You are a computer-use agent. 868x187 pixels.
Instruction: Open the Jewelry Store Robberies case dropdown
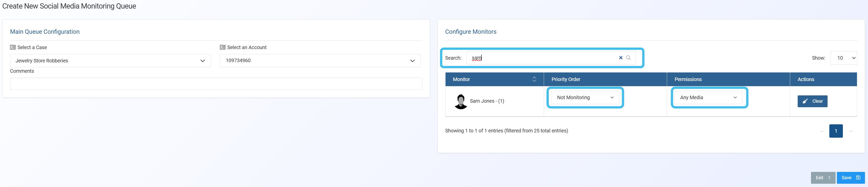click(x=110, y=61)
